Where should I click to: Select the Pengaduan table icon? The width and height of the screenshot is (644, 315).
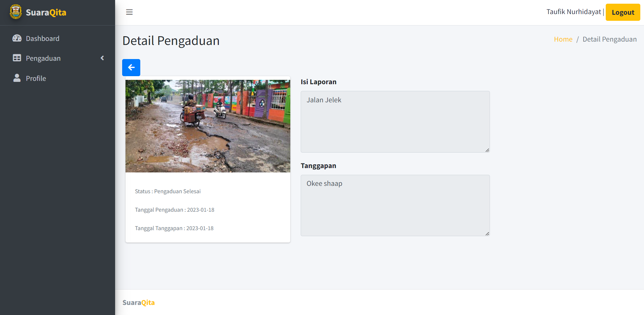click(17, 58)
